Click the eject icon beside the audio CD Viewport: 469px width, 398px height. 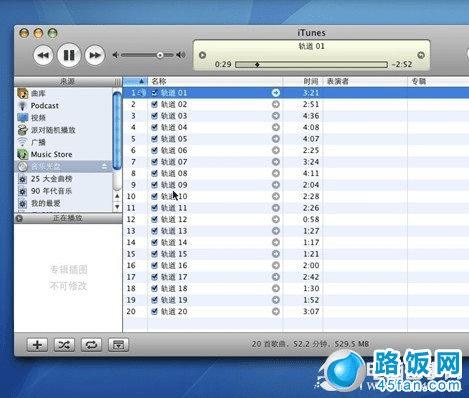coord(104,166)
